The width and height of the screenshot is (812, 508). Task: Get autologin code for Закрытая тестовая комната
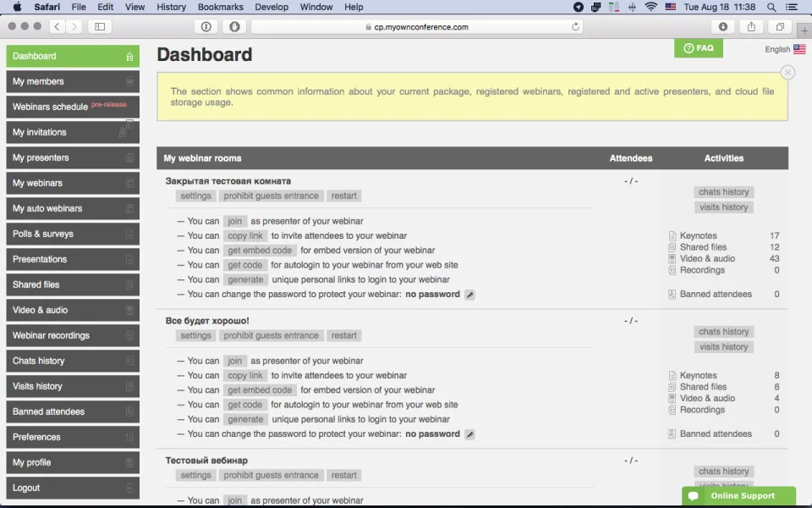245,265
